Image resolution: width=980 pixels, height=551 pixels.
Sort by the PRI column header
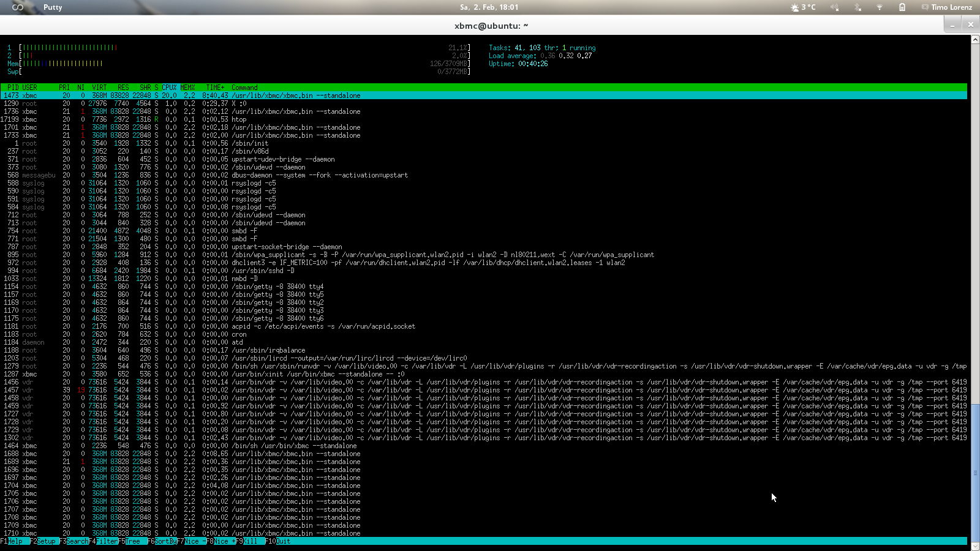pyautogui.click(x=64, y=88)
